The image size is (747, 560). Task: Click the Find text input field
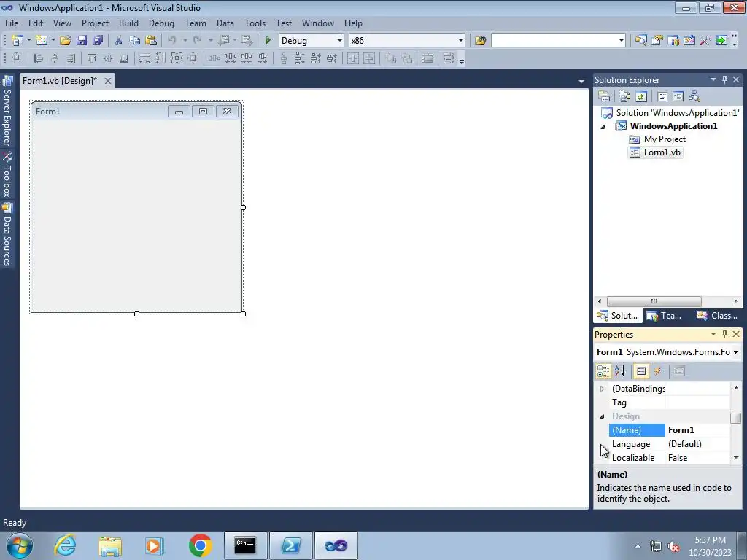pos(554,41)
